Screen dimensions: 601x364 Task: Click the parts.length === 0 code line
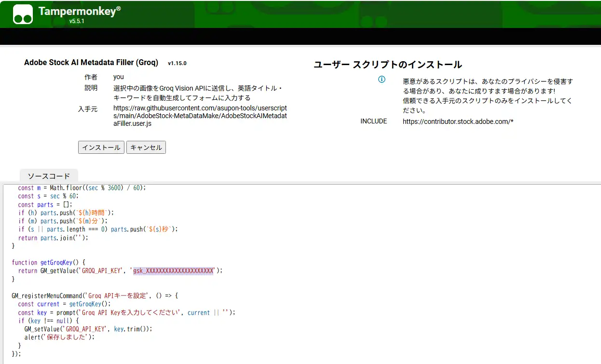pyautogui.click(x=98, y=229)
